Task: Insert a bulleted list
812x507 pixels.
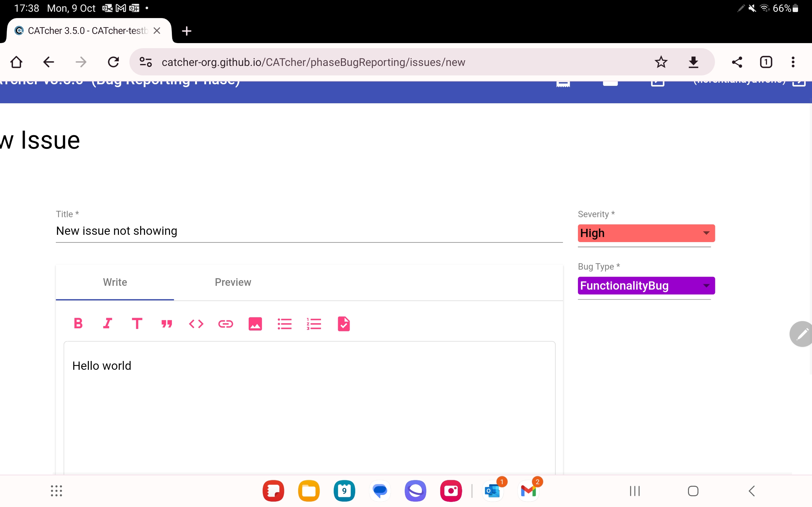Action: pos(285,324)
